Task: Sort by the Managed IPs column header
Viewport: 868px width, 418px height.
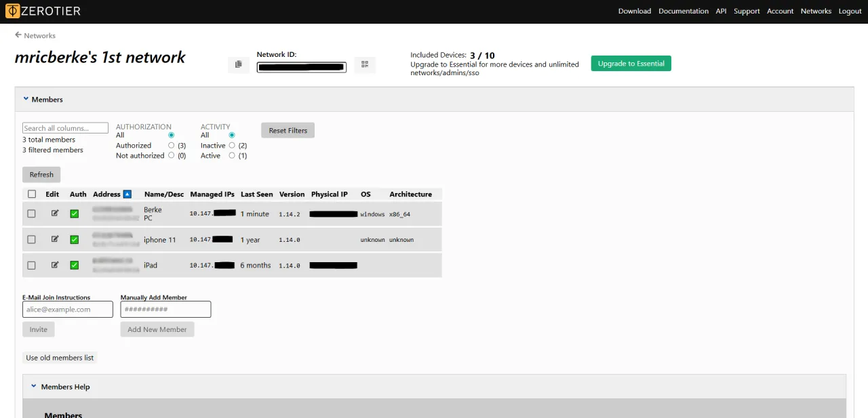Action: coord(212,194)
